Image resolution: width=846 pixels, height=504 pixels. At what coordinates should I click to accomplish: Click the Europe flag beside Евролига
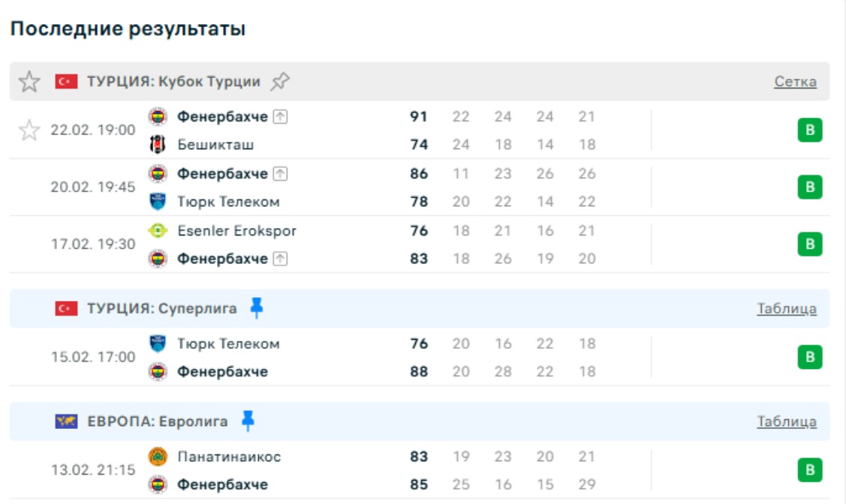(66, 421)
